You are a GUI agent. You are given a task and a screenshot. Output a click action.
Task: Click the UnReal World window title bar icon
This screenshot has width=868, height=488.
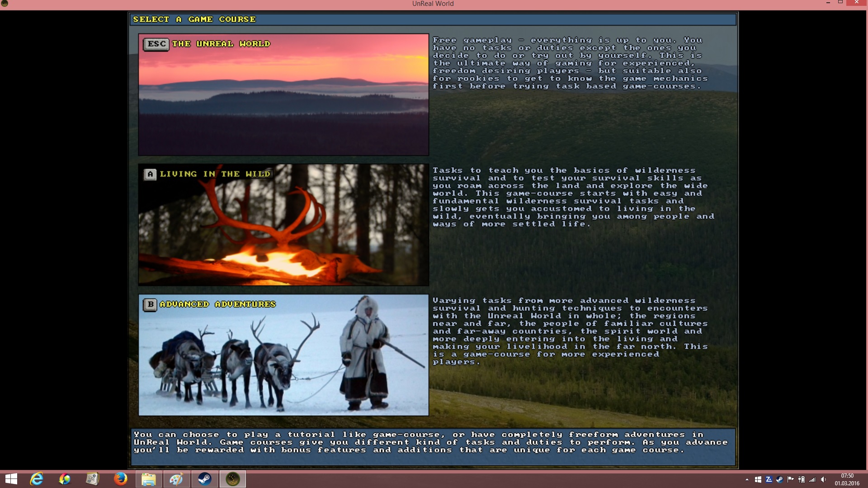tap(5, 4)
